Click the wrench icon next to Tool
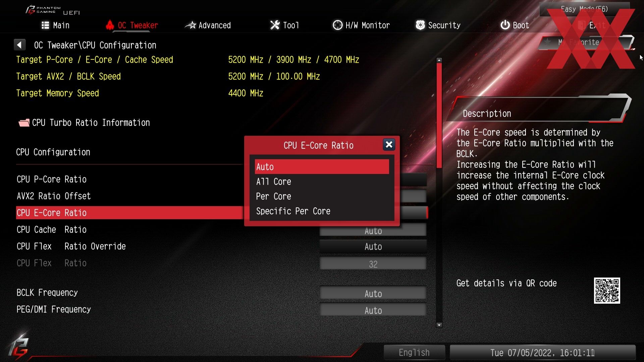 [x=275, y=25]
